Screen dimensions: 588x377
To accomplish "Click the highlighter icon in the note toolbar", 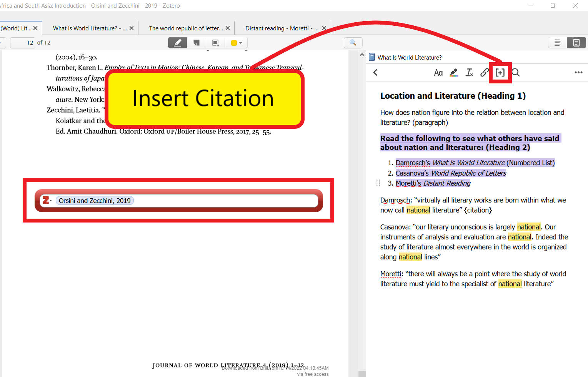I will [454, 72].
